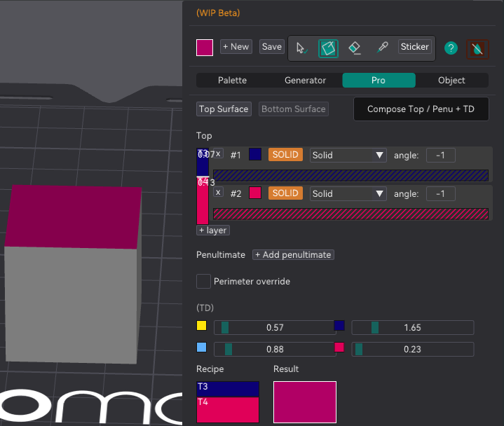The height and width of the screenshot is (426, 504).
Task: Click the light blue TD color swatch
Action: (x=202, y=348)
